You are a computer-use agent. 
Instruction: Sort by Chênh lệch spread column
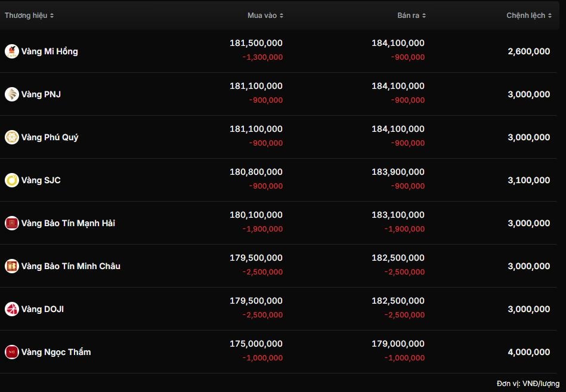point(529,16)
